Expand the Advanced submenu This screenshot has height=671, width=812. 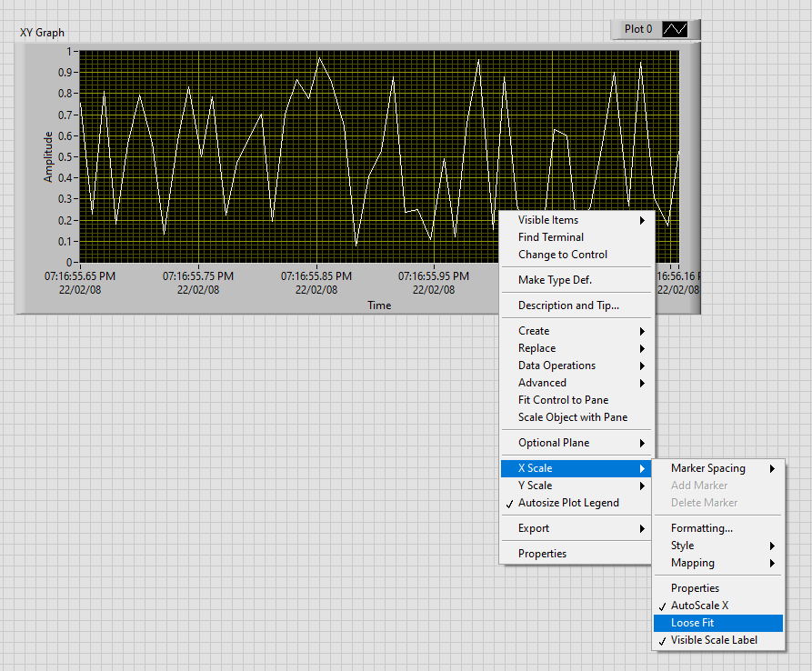coord(576,383)
